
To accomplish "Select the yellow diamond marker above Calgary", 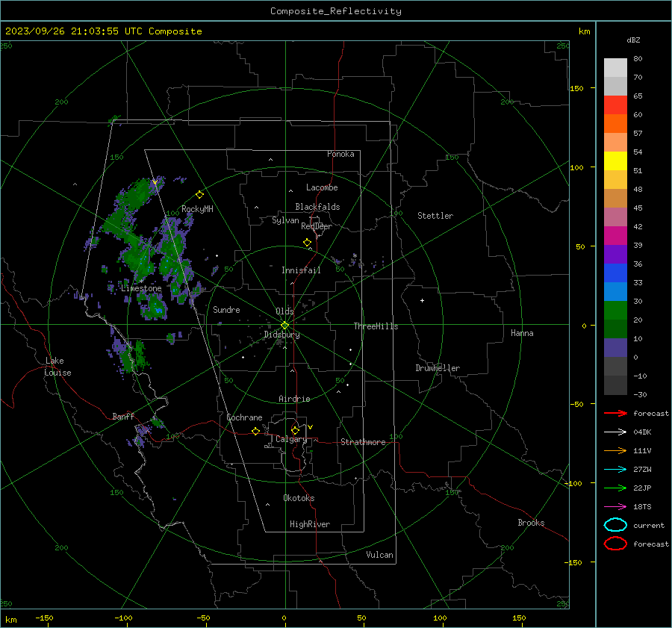I will [295, 430].
